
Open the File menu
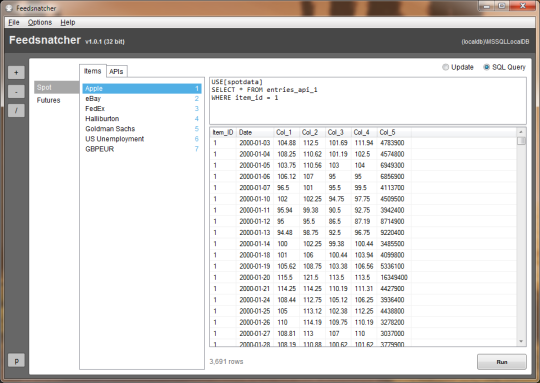[14, 22]
